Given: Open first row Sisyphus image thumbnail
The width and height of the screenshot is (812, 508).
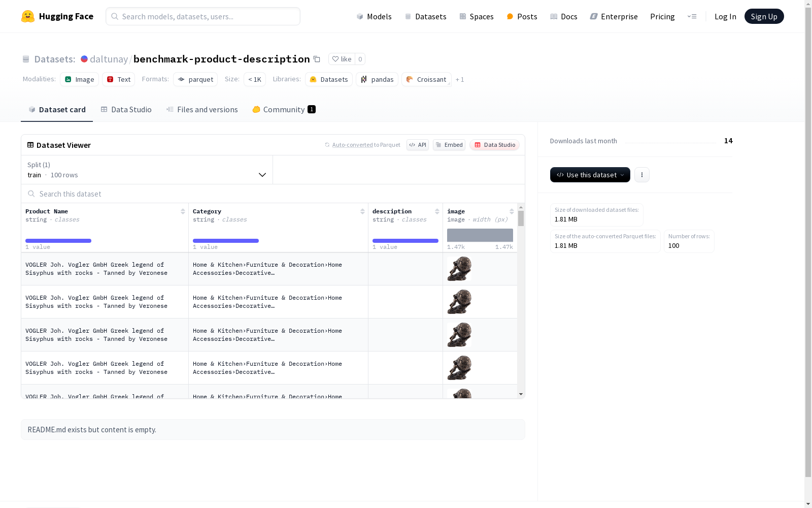Looking at the screenshot, I should click(x=459, y=269).
